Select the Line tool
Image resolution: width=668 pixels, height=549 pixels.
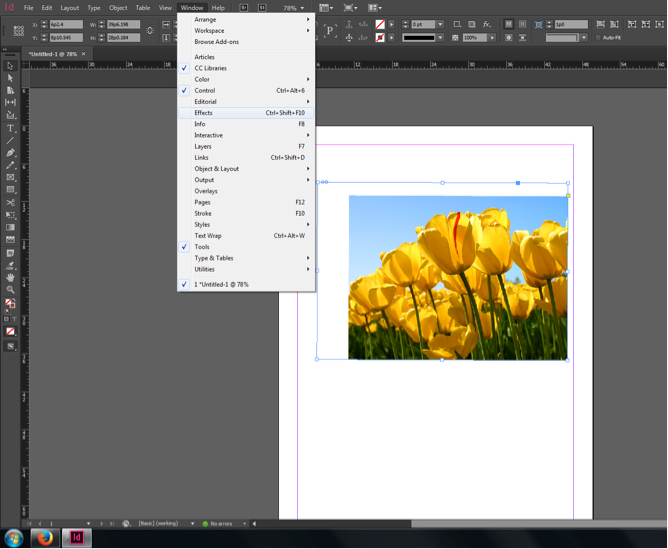pos(10,140)
